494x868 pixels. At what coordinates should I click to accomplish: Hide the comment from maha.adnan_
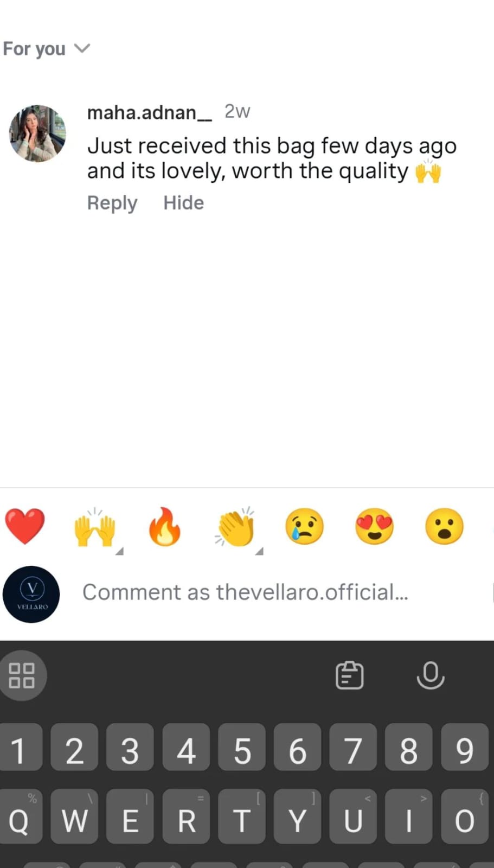(x=184, y=203)
